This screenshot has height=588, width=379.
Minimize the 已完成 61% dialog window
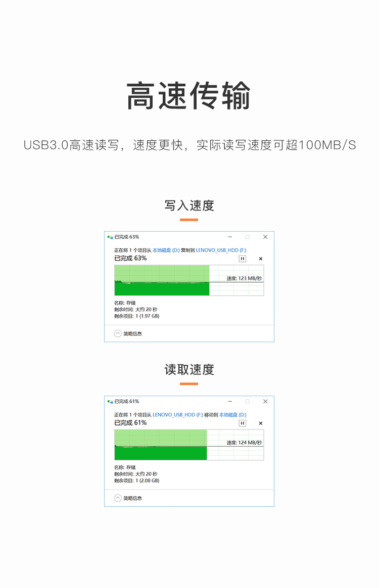coord(230,401)
